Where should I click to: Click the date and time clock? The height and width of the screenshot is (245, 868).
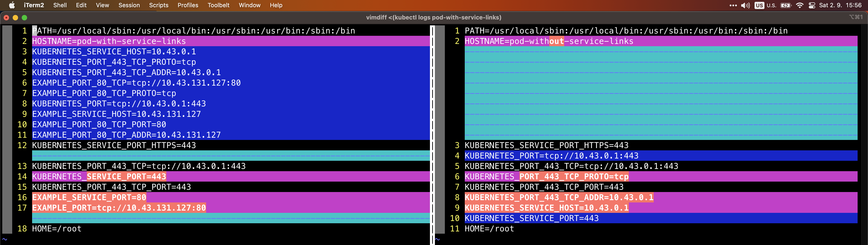click(840, 5)
